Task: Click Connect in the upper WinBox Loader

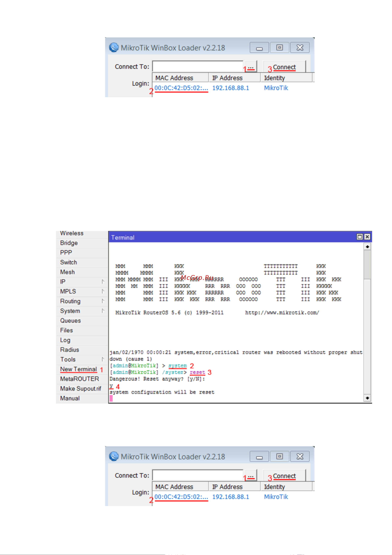Action: 284,67
